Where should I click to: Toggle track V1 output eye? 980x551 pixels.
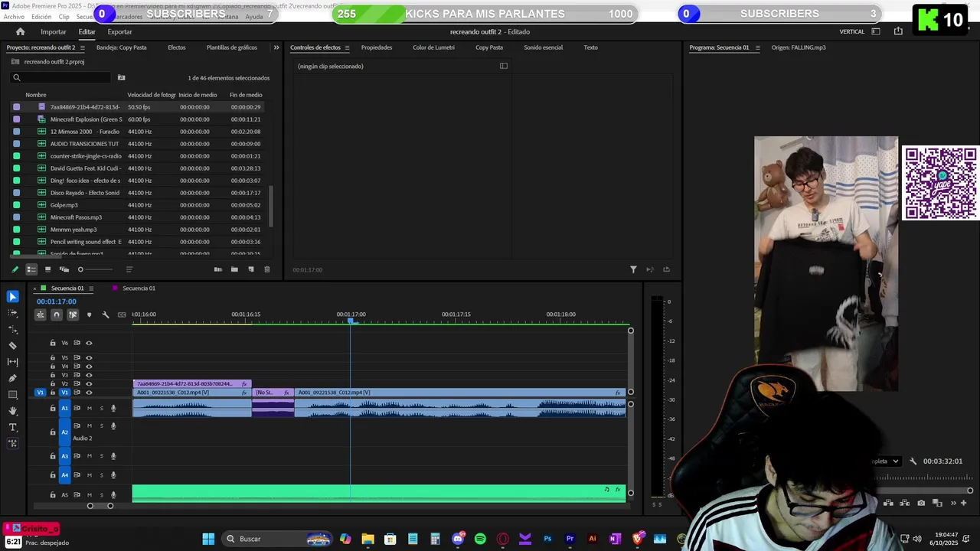click(89, 393)
